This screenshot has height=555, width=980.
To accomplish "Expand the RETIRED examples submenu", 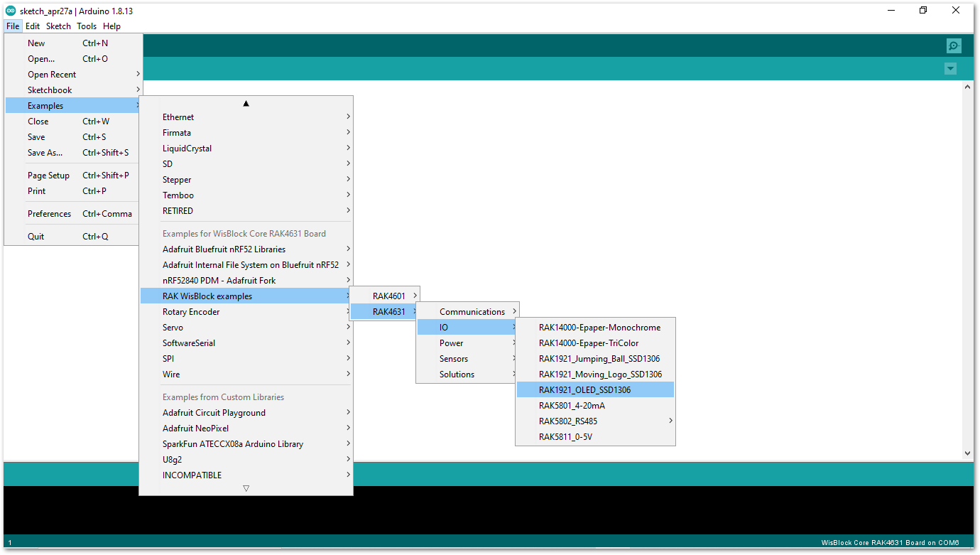I will tap(246, 211).
